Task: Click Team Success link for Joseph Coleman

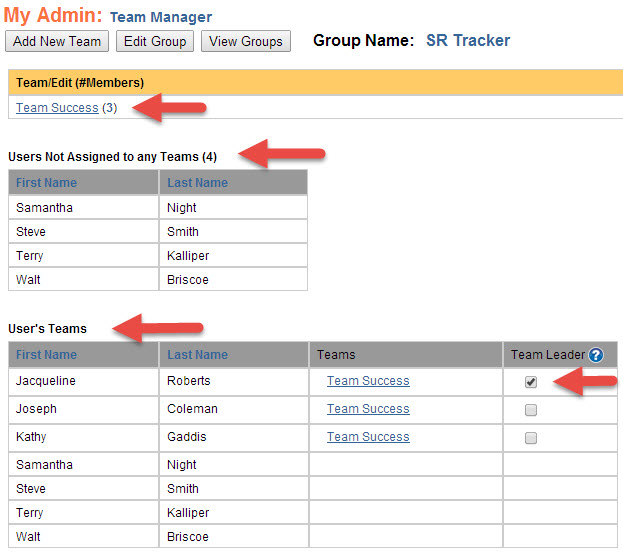Action: 368,409
